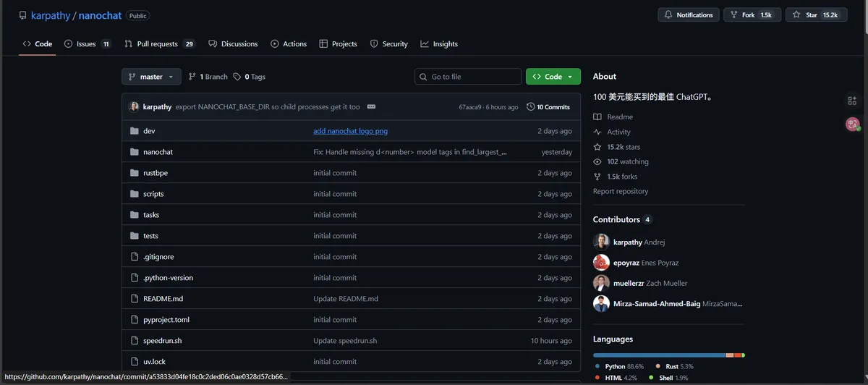This screenshot has width=868, height=385.
Task: Open the dev folder
Action: [149, 131]
